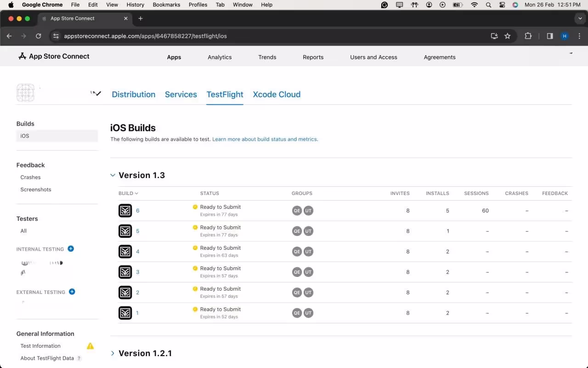
Task: Open build number 6 link
Action: [138, 211]
